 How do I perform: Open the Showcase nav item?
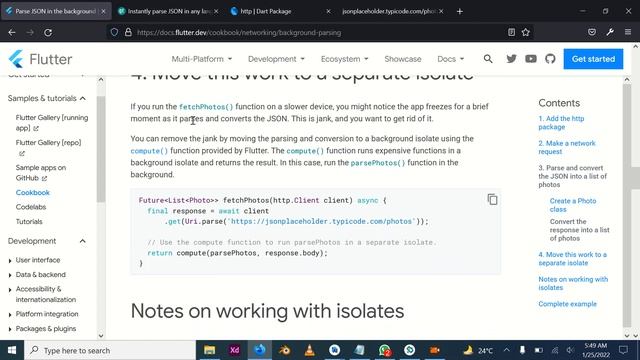tap(402, 59)
